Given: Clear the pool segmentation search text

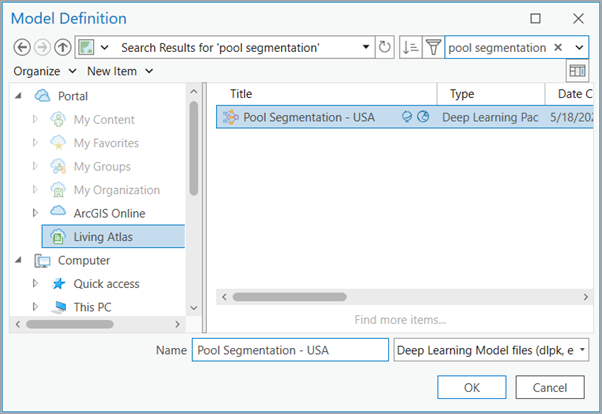Looking at the screenshot, I should click(559, 47).
